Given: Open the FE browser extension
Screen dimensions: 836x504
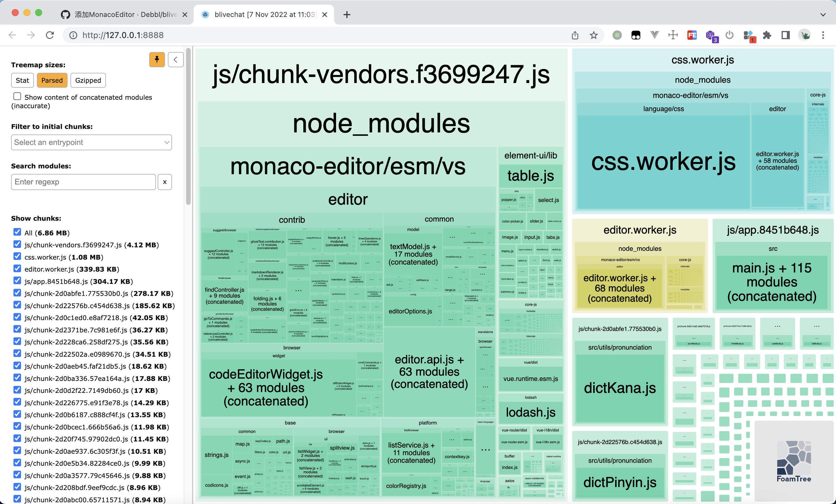Looking at the screenshot, I should pyautogui.click(x=692, y=35).
